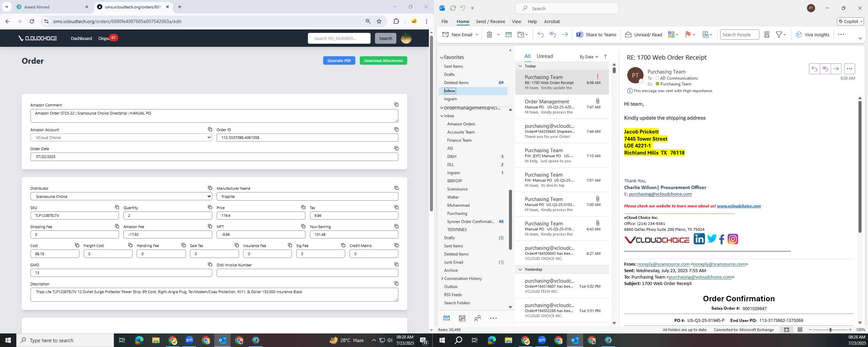868x347 pixels.
Task: Click the Archive icon in Outlook ribbon
Action: click(508, 35)
